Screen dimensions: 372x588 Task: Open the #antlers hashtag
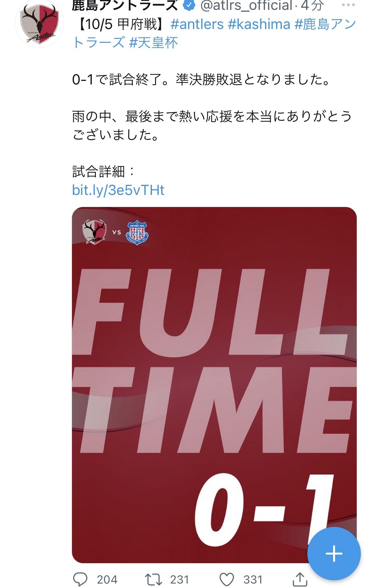[x=197, y=24]
